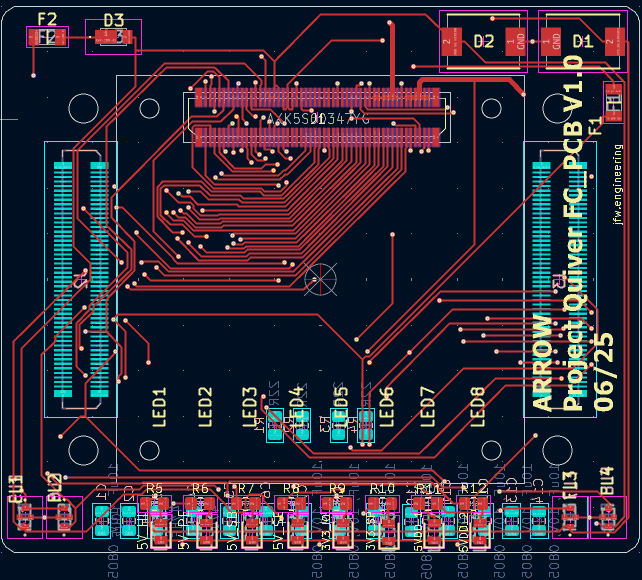Click the R10 reference label
The image size is (642, 580).
coord(382,488)
